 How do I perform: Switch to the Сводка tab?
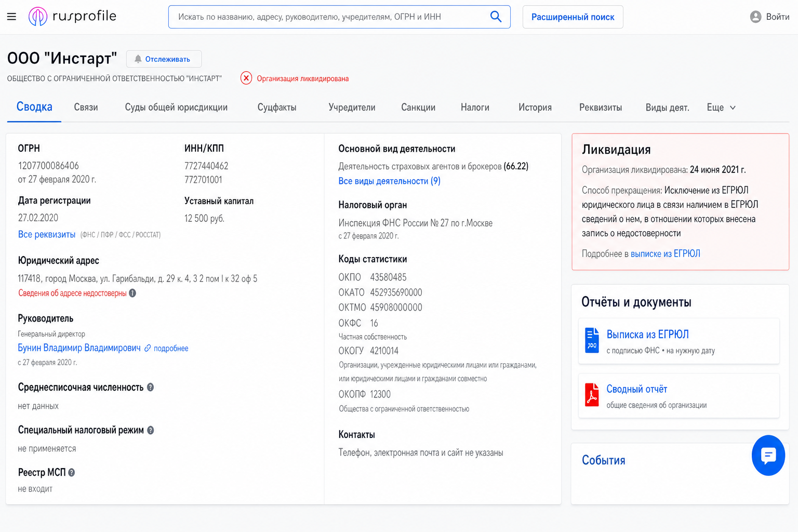tap(34, 107)
